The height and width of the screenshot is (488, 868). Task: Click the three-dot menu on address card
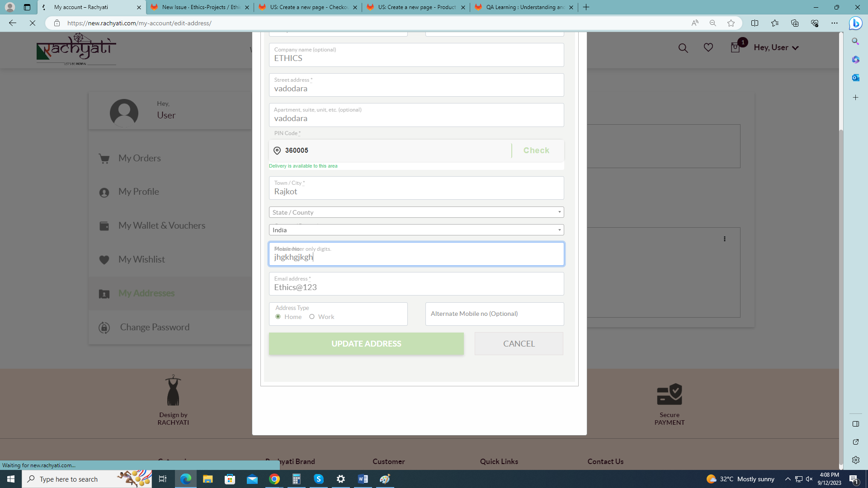724,239
